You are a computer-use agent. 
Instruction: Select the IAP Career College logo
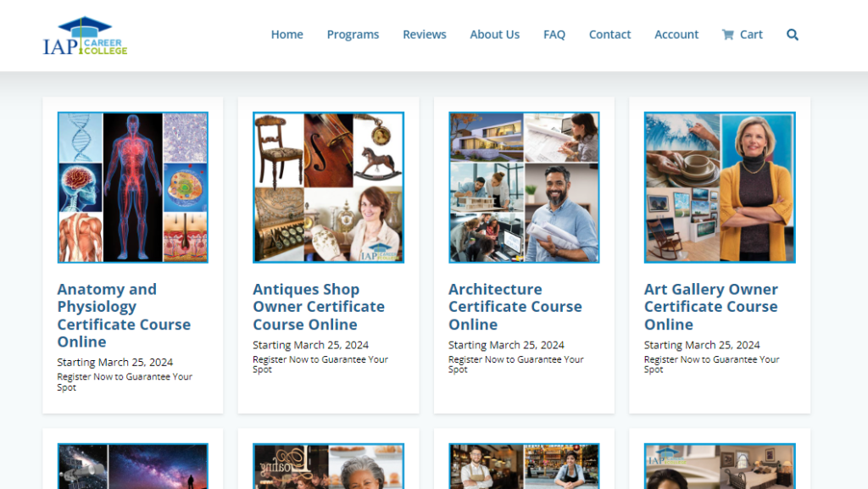click(x=85, y=36)
